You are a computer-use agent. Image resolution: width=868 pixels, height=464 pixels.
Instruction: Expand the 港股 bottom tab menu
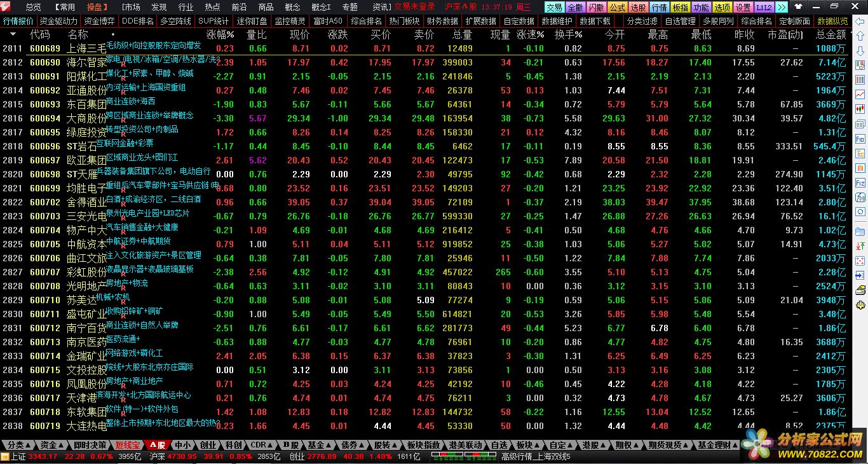pyautogui.click(x=604, y=446)
